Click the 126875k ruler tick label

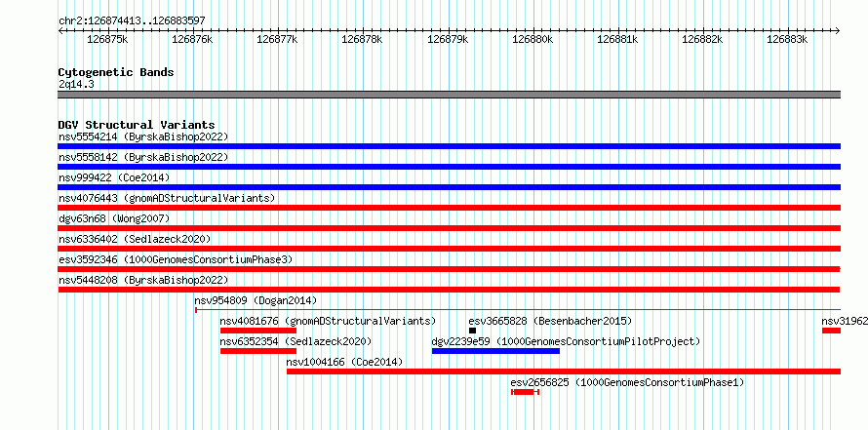pyautogui.click(x=107, y=40)
